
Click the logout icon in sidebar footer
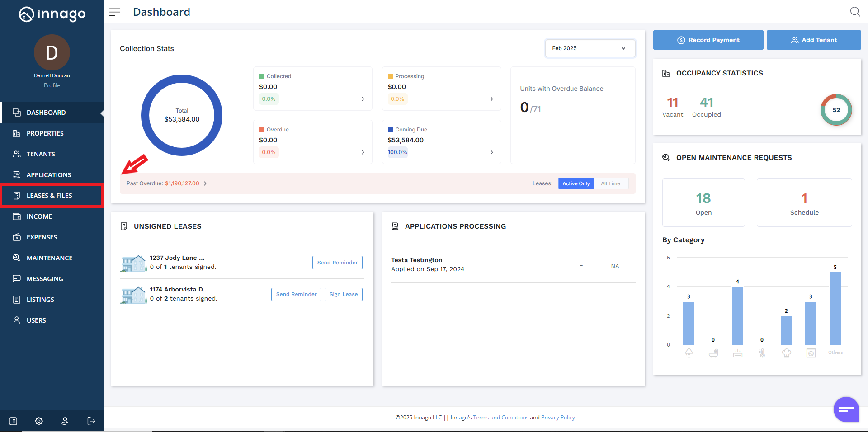(91, 421)
